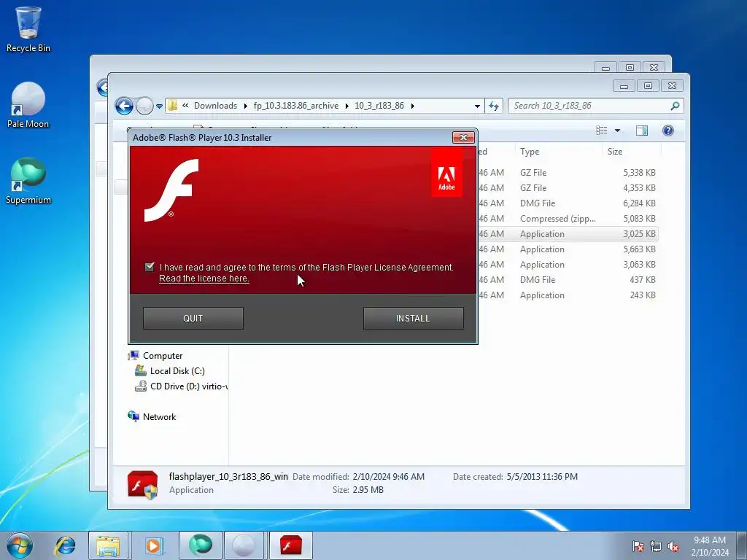Select the Compressed (zipp... file row

pos(567,219)
